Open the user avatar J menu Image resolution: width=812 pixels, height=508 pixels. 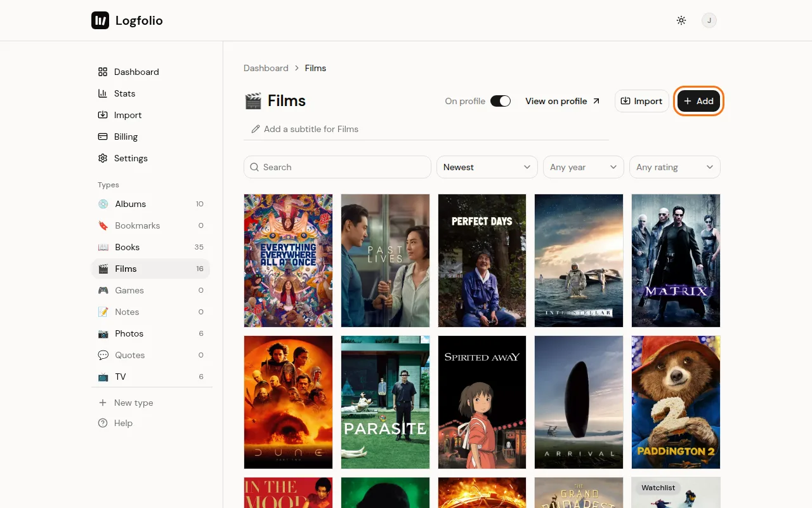(x=709, y=20)
